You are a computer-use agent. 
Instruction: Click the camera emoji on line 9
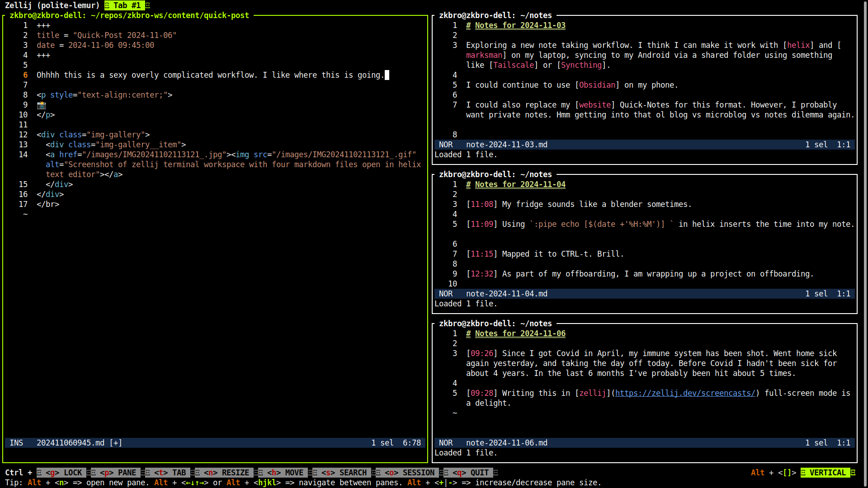click(x=41, y=105)
